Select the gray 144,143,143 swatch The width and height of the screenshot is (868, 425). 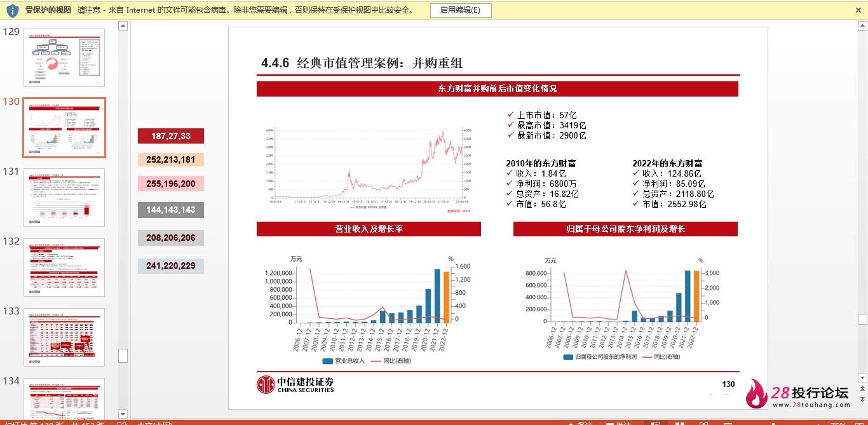tap(171, 210)
